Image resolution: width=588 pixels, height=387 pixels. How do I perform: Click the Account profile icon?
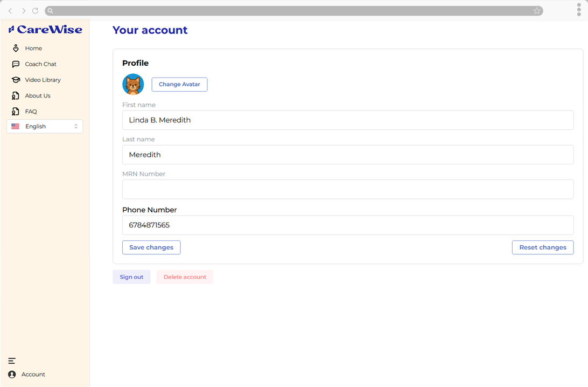tap(12, 374)
